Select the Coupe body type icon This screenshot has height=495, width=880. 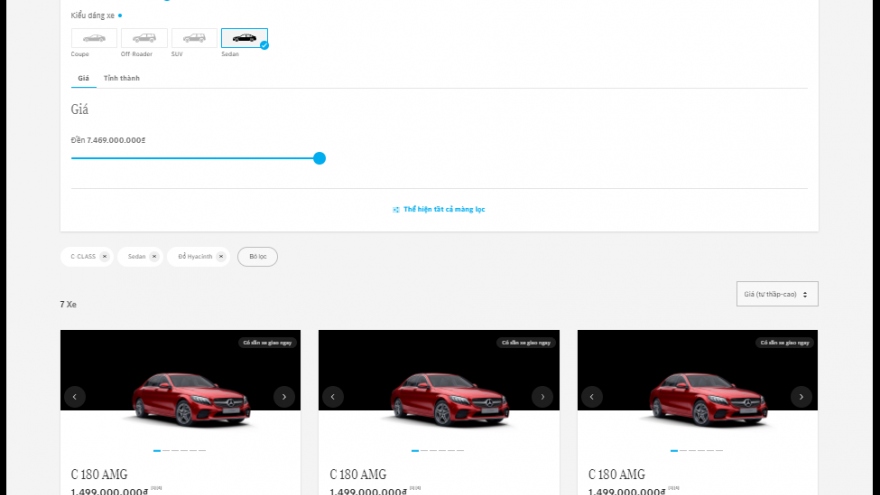[94, 38]
